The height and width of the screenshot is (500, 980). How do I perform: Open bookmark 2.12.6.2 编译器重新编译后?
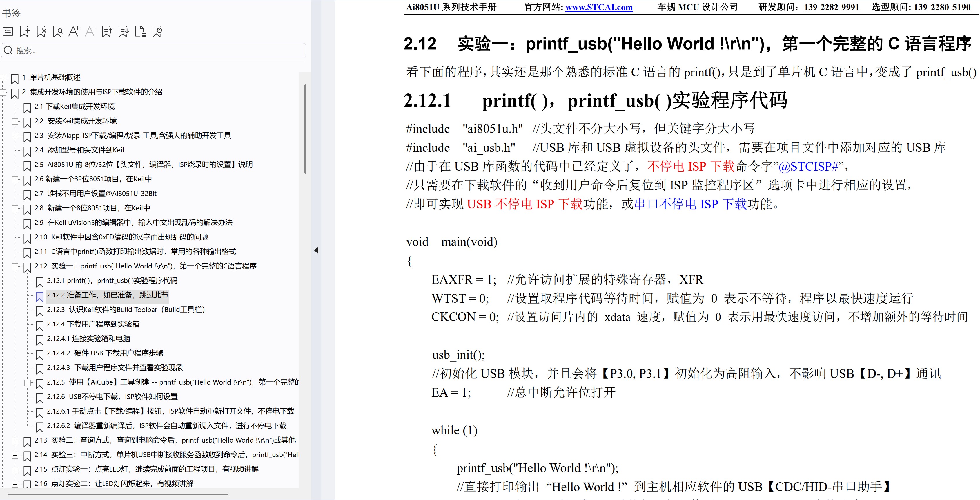[x=167, y=426]
